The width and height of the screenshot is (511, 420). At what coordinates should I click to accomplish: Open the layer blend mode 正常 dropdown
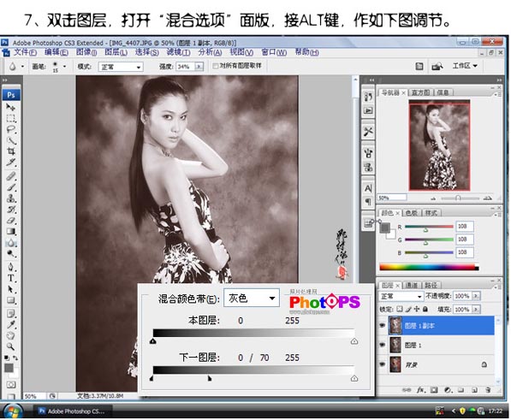click(x=401, y=296)
